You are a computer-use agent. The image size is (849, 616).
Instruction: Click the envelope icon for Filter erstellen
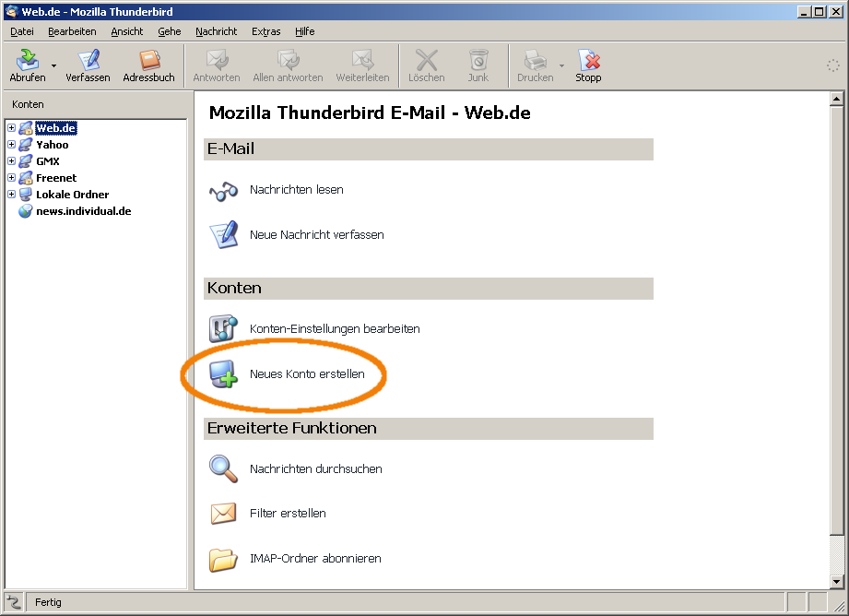coord(224,514)
